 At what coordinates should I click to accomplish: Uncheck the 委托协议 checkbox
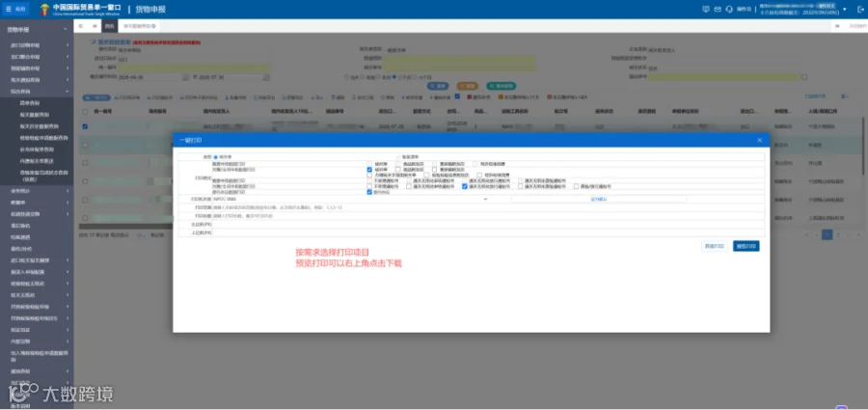pos(369,192)
